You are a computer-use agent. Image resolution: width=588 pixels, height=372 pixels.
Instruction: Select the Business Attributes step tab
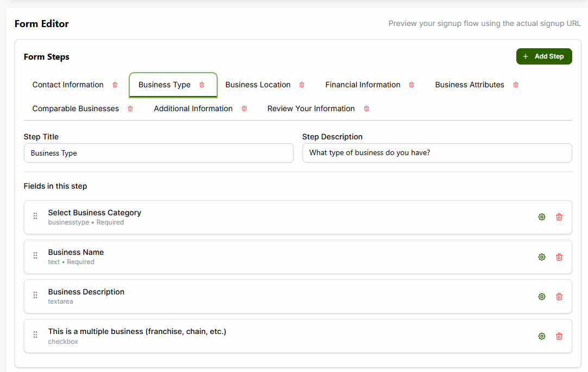(x=469, y=85)
